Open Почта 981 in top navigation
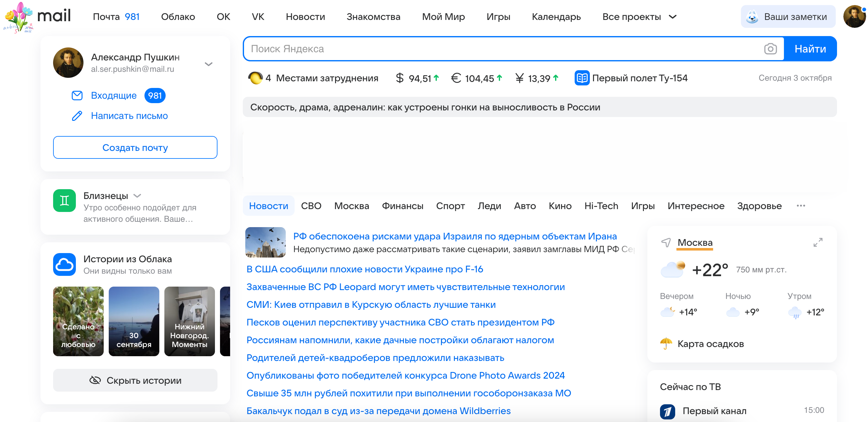The height and width of the screenshot is (422, 868). [116, 17]
